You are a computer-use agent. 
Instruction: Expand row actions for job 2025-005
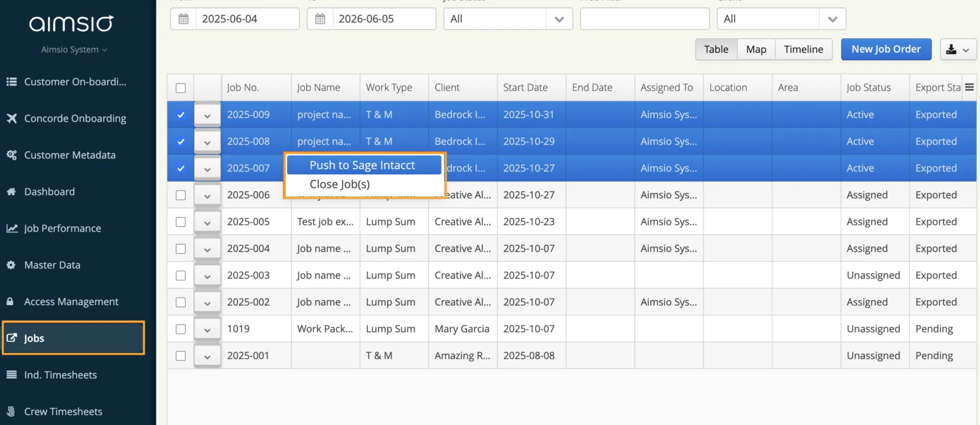click(x=207, y=222)
